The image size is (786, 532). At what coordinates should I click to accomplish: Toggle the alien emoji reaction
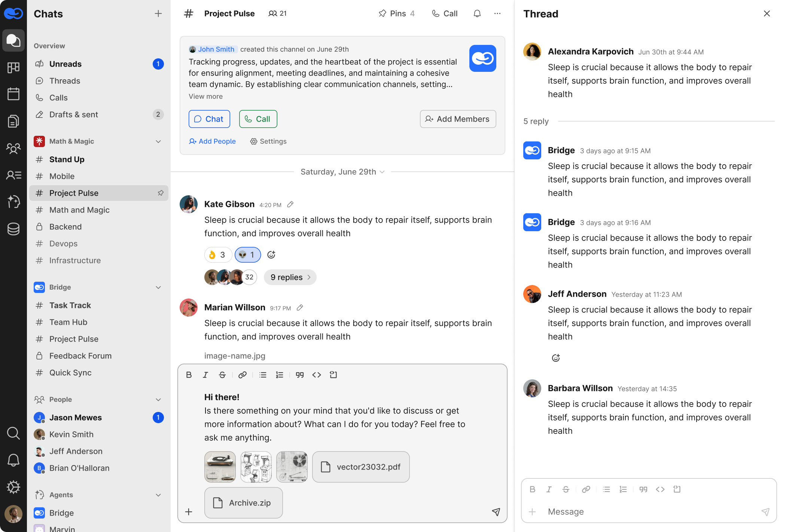pos(247,255)
